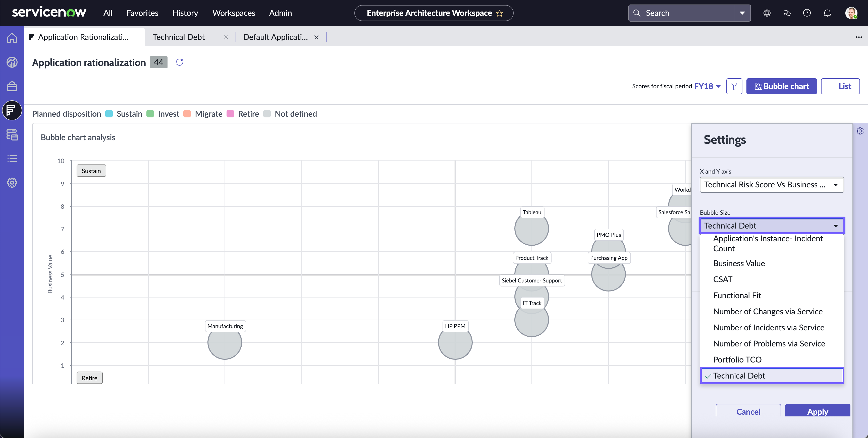
Task: Click the notifications bell icon
Action: (827, 13)
